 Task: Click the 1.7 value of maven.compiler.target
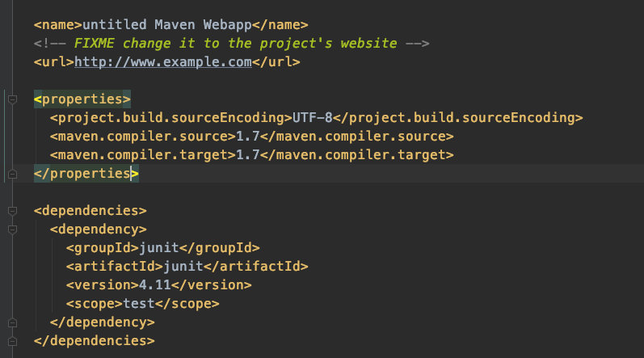point(248,155)
